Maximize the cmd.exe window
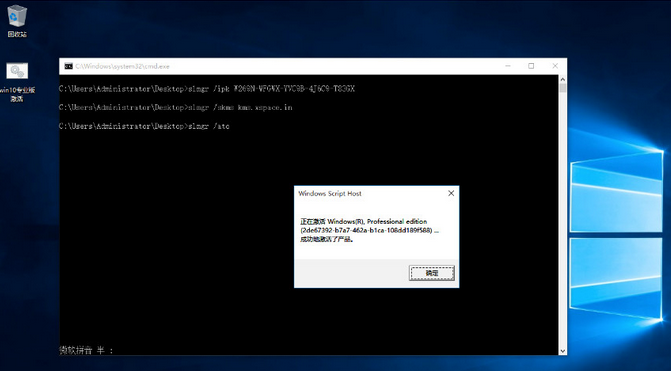Screen dimensions: 671x371 531,66
